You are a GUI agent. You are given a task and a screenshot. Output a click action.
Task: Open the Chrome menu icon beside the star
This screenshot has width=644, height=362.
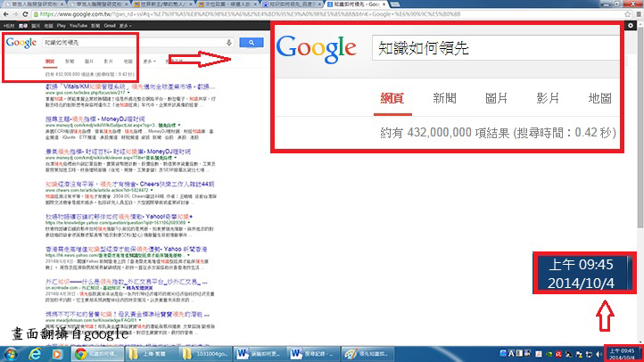639,14
